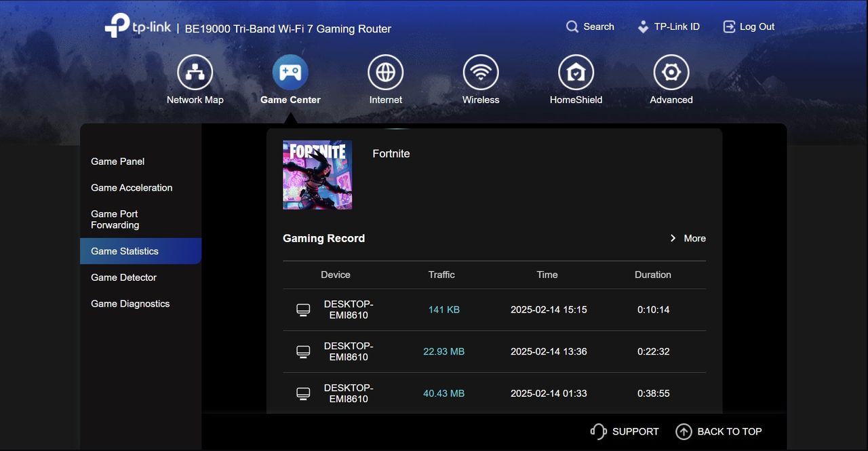
Task: Click the Search text link
Action: pyautogui.click(x=599, y=26)
